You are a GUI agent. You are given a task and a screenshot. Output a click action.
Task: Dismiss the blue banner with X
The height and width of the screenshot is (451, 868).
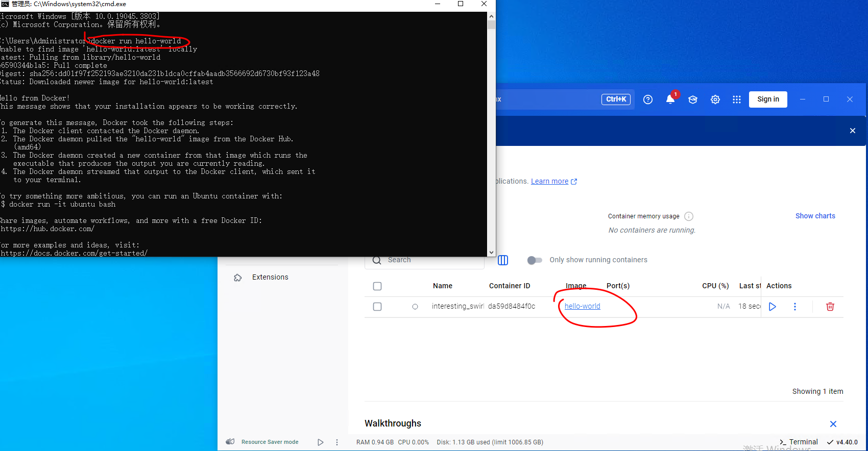point(853,131)
